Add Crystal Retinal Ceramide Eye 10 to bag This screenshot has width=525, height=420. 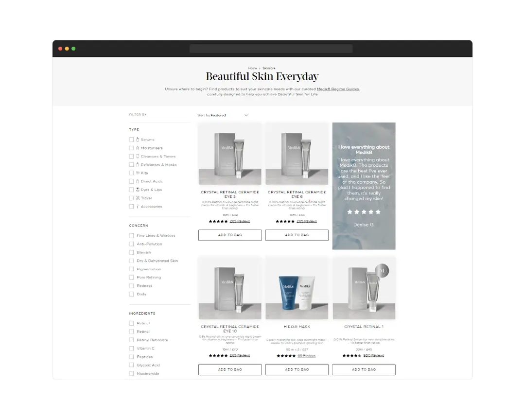tap(230, 369)
